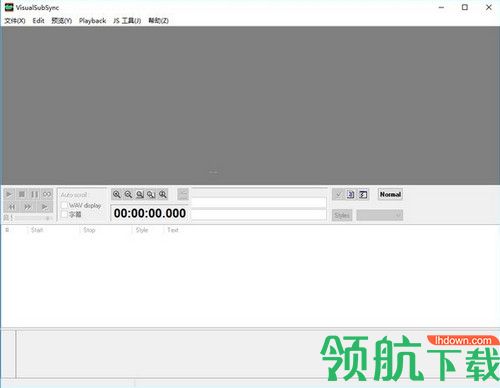
Task: Minimize the VisualSubSync window
Action: coord(441,7)
